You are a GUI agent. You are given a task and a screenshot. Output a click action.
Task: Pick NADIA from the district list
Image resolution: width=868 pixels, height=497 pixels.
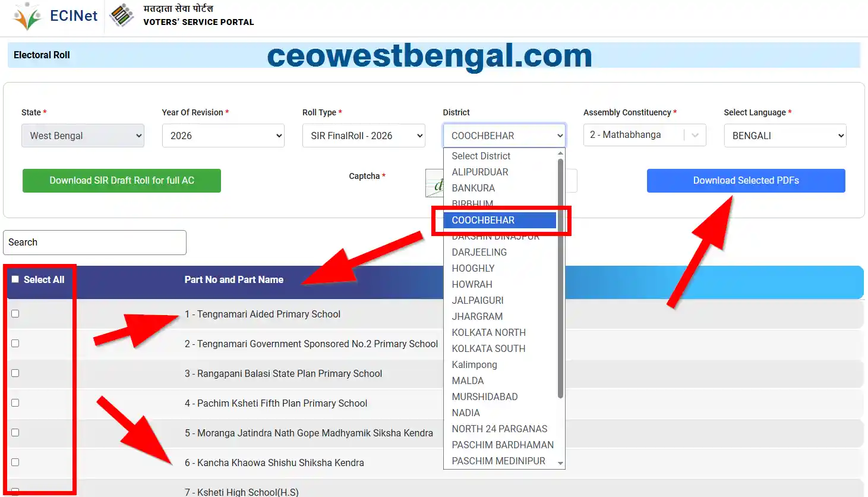[466, 413]
